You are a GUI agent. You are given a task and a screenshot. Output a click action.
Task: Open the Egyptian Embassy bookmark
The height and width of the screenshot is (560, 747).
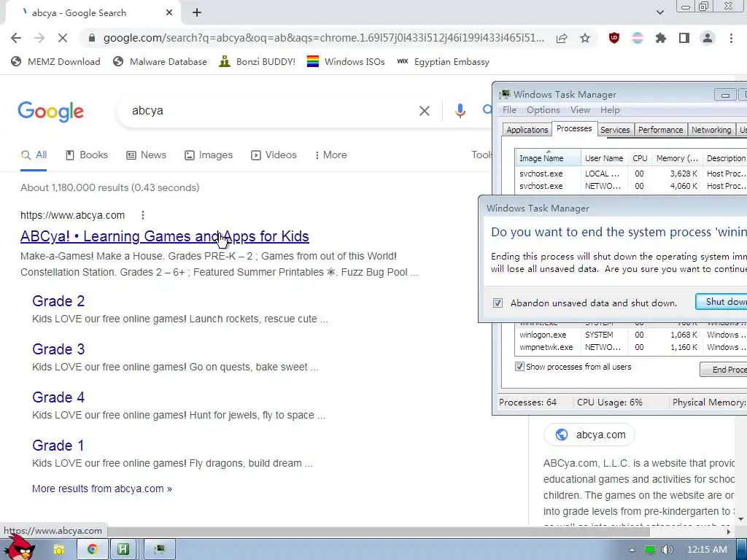(x=443, y=61)
